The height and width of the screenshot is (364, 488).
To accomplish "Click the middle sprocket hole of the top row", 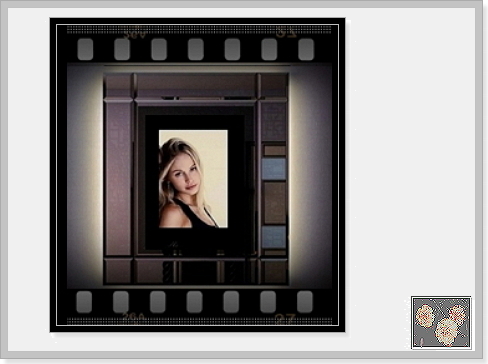I will (x=195, y=49).
